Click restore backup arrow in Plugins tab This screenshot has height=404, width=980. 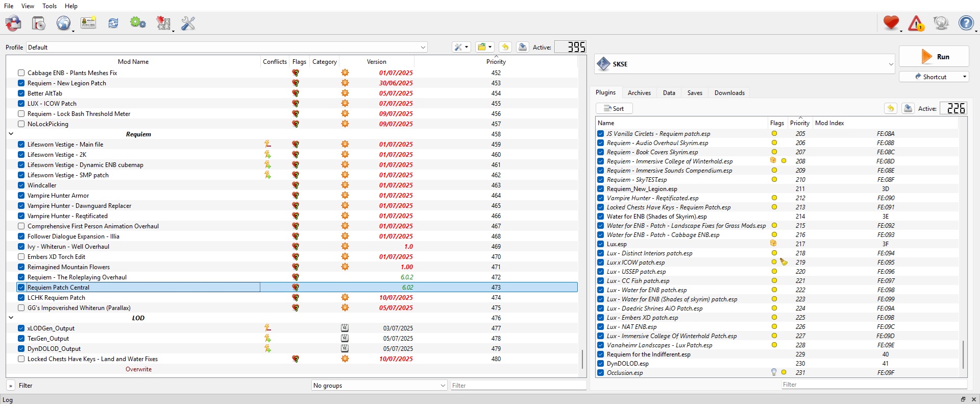891,108
